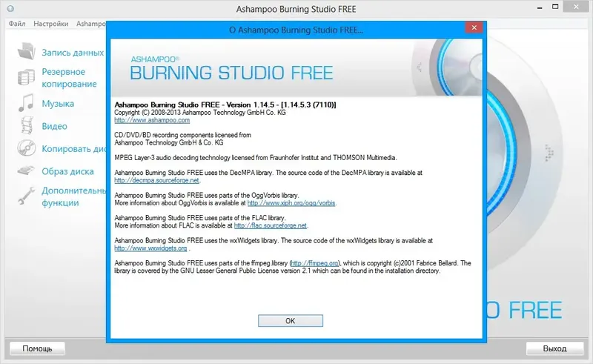This screenshot has height=364, width=593.
Task: Select Копировать диск option in sidebar
Action: (73, 149)
